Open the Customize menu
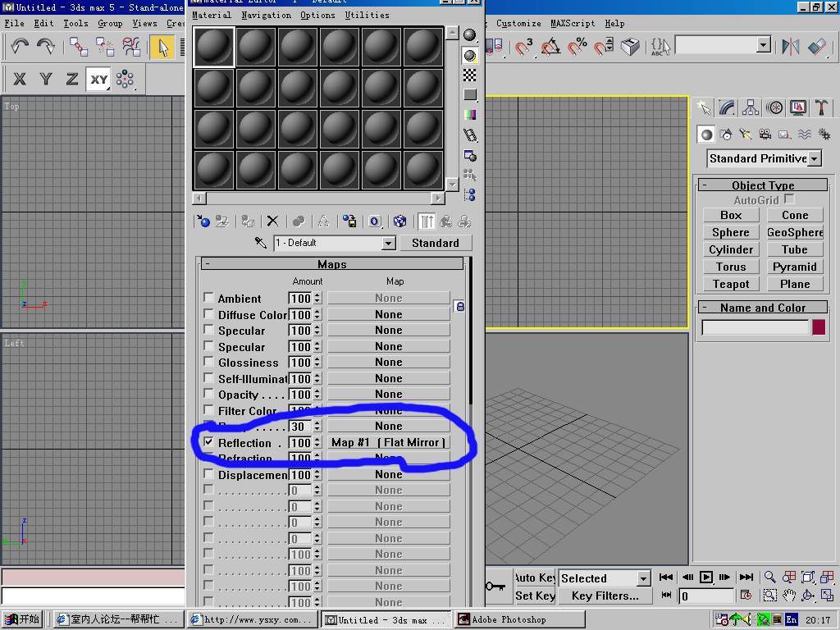Viewport: 840px width, 630px height. click(518, 23)
